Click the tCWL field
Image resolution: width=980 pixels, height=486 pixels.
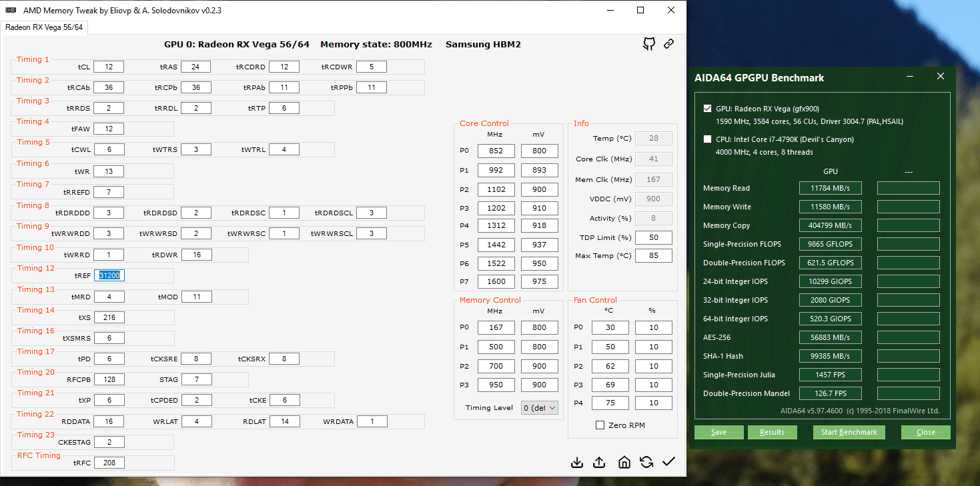click(109, 149)
